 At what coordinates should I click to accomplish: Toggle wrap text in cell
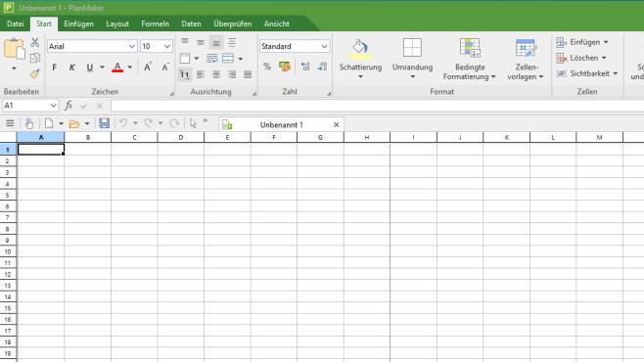(212, 59)
